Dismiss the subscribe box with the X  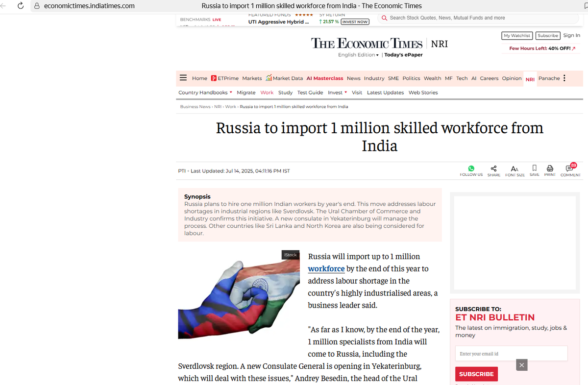pos(521,365)
